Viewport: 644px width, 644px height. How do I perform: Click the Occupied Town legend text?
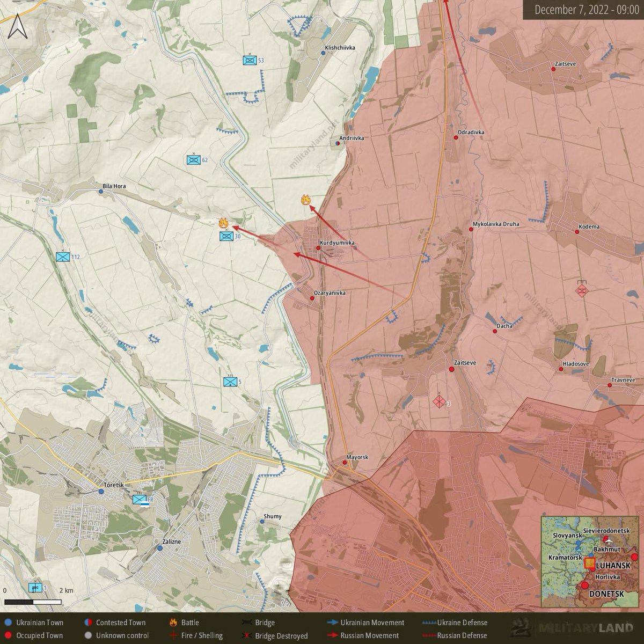tap(40, 635)
